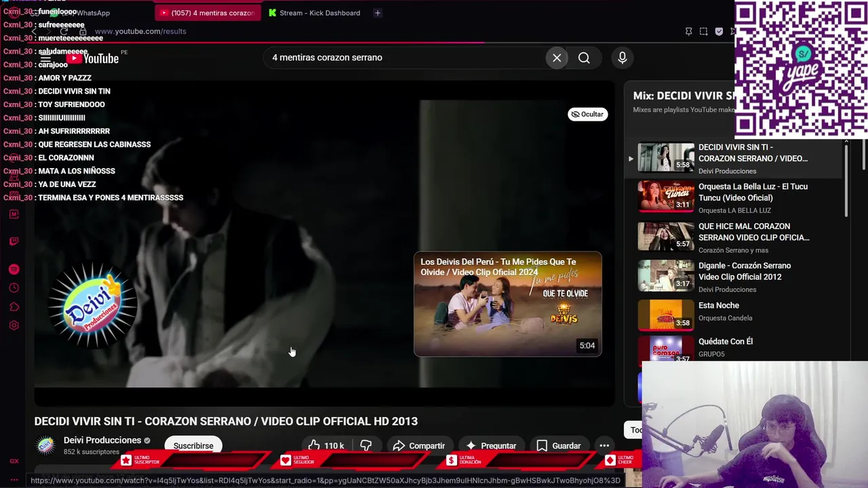Save video with the Guardar button
868x488 pixels.
[x=558, y=445]
